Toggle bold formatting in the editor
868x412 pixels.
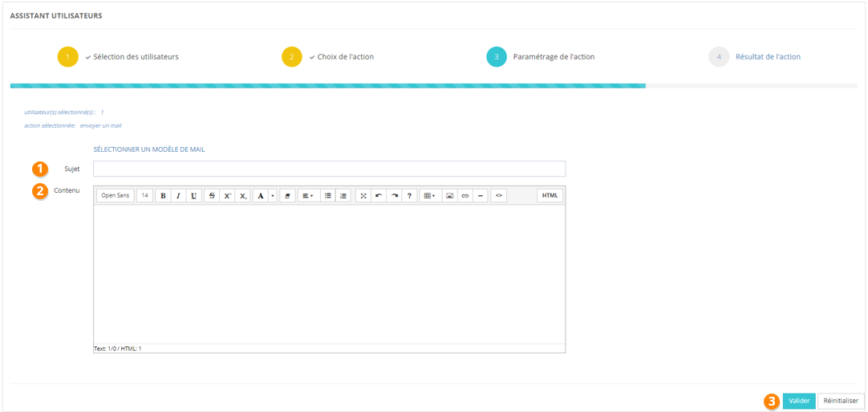coord(163,195)
